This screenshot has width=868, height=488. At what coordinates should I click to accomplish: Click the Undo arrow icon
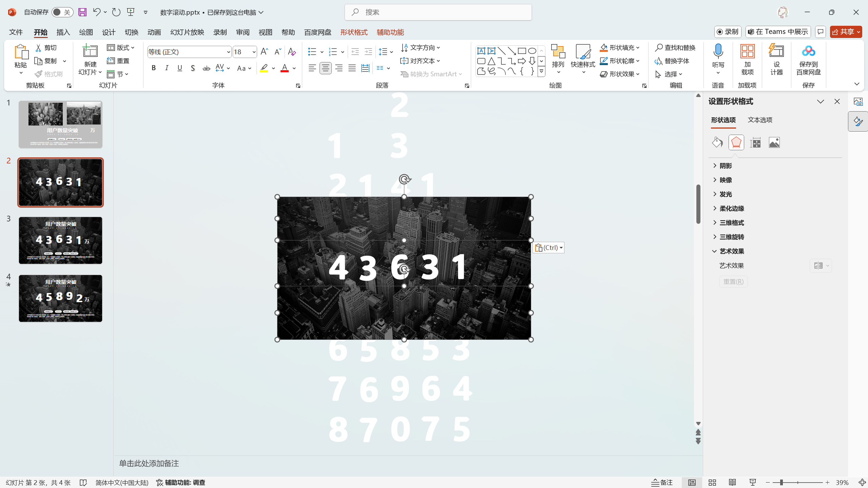coord(97,12)
